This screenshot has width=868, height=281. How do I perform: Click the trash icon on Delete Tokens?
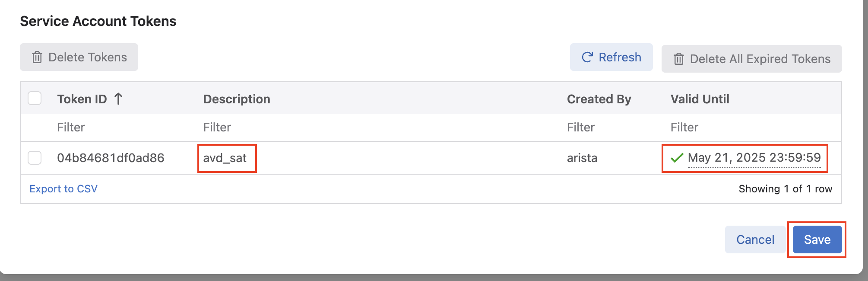37,57
